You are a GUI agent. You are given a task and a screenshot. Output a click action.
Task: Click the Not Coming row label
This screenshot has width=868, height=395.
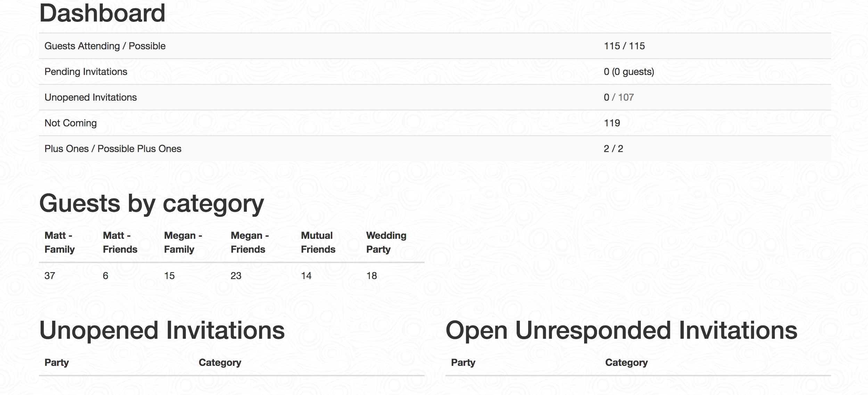(x=71, y=123)
